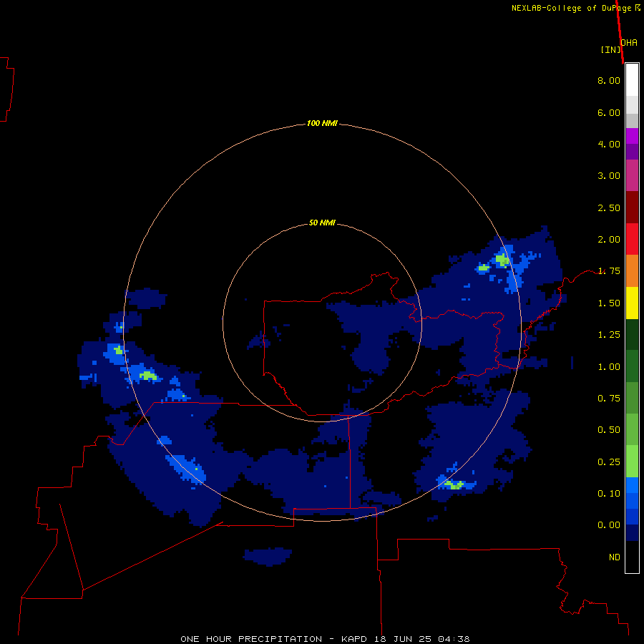The image size is (644, 644).
Task: Click the 1.50 legend value
Action: [609, 303]
